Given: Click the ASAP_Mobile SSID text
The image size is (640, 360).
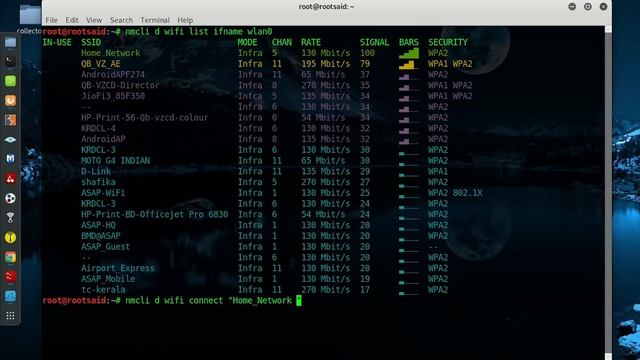Looking at the screenshot, I should (108, 279).
